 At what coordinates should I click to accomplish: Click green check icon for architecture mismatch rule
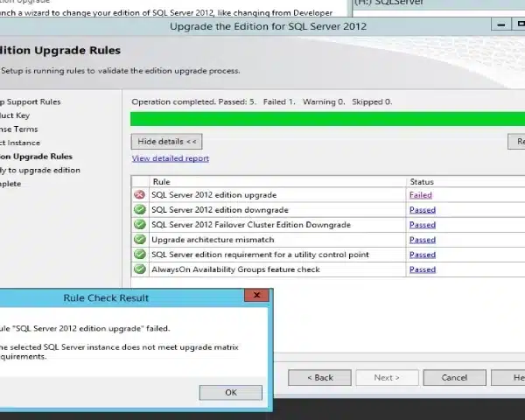[140, 240]
